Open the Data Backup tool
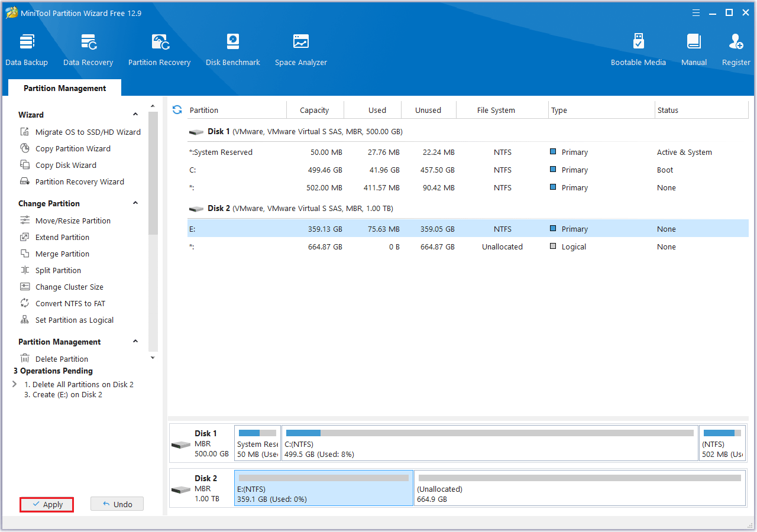The image size is (757, 532). click(27, 50)
